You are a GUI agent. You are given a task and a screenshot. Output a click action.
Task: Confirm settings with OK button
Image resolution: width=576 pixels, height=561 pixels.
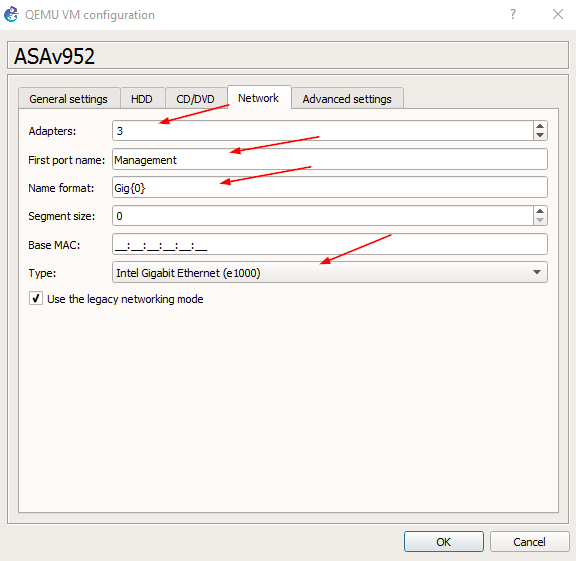coord(443,542)
